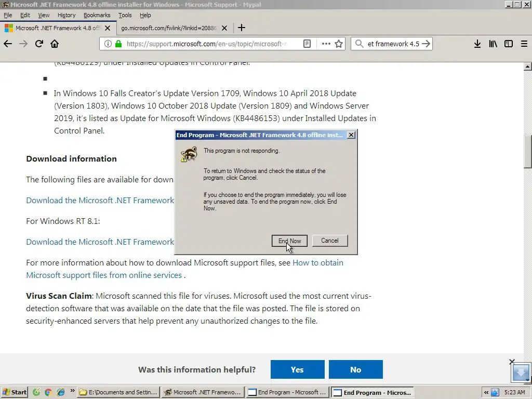Viewport: 532px width, 399px height.
Task: Toggle the sidebar view icon
Action: click(x=508, y=44)
